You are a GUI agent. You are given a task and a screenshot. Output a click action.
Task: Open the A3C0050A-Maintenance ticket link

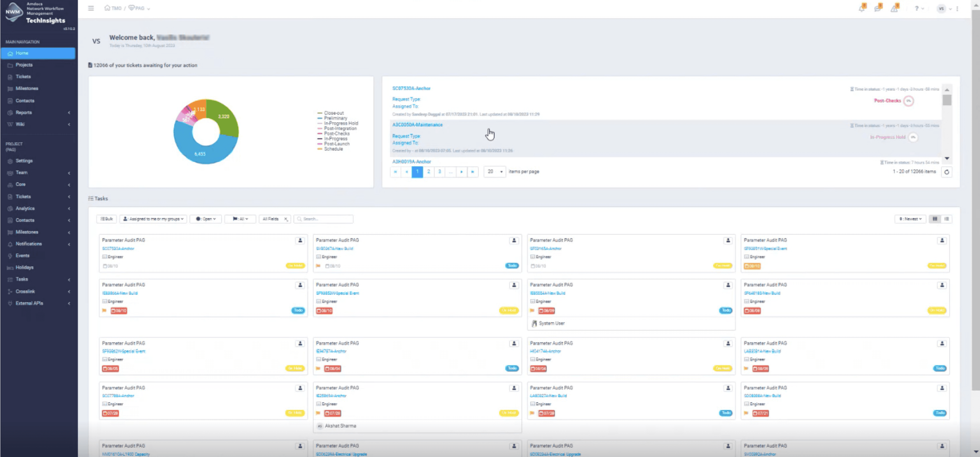(417, 125)
